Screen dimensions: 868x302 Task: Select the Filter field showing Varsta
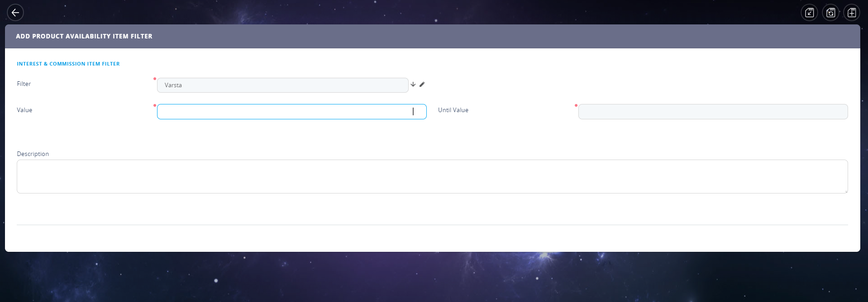pos(282,85)
